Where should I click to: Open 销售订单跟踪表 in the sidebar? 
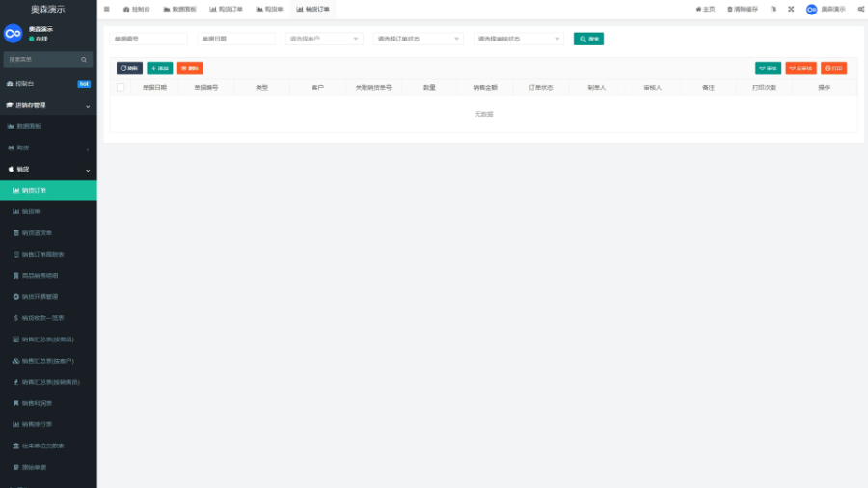(48, 255)
